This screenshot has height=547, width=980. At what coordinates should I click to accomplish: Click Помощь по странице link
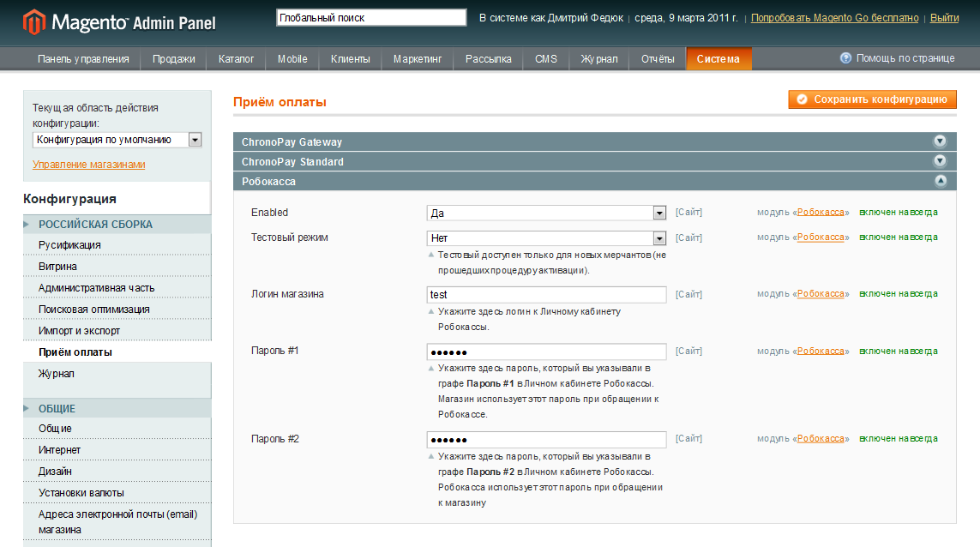point(905,58)
